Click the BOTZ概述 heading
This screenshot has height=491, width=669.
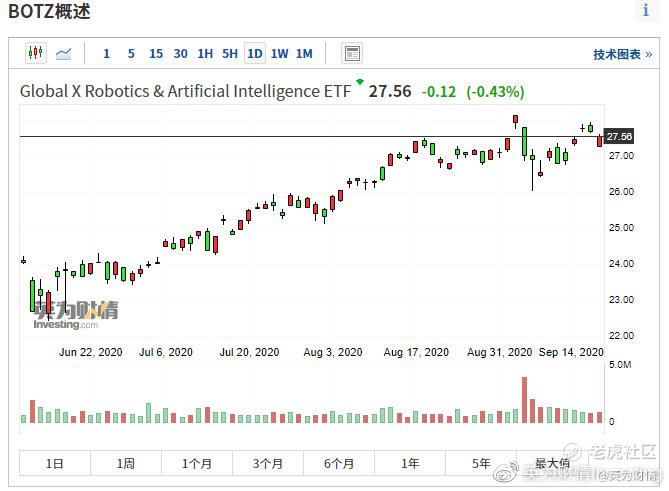49,12
